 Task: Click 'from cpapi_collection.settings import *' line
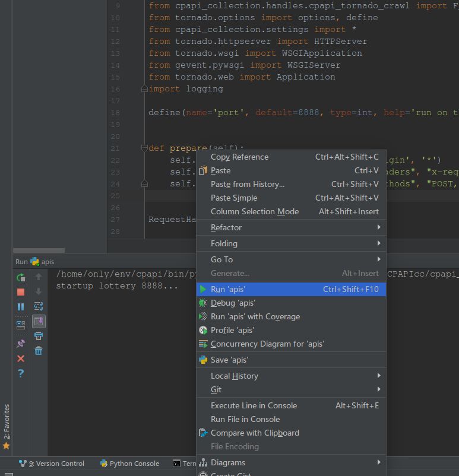(x=252, y=30)
